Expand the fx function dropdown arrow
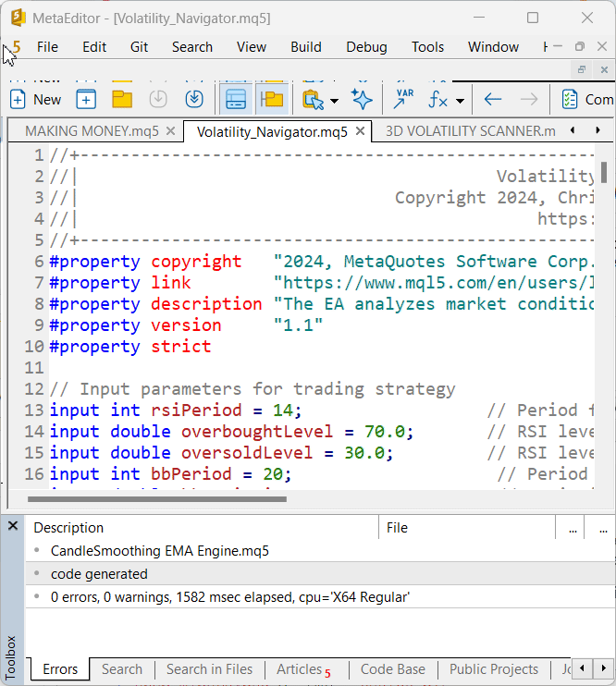616x686 pixels. point(460,100)
